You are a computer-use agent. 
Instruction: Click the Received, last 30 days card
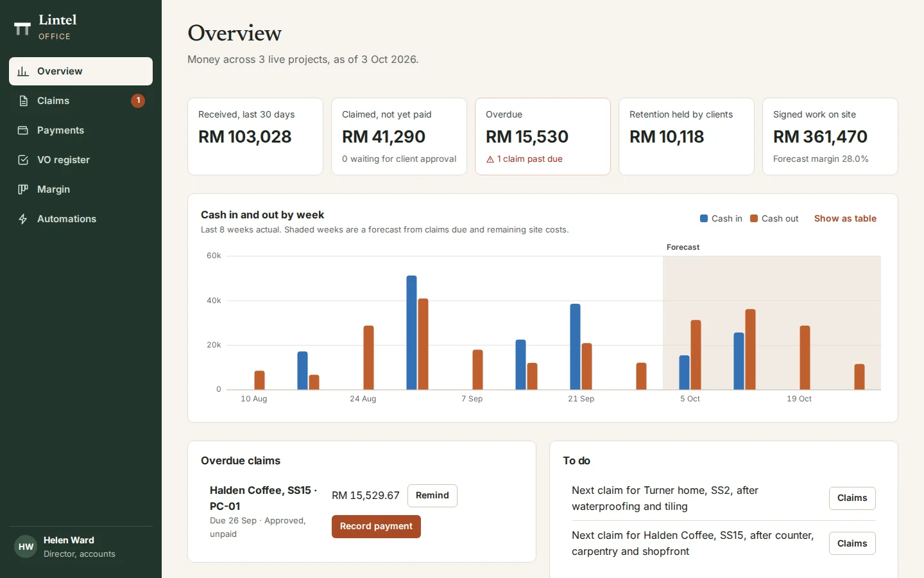pyautogui.click(x=255, y=136)
